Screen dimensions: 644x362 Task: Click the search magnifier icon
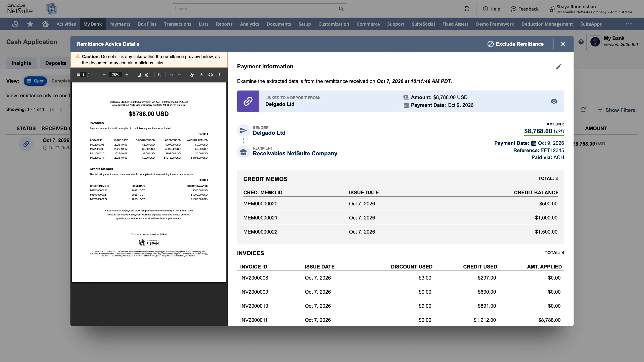click(x=341, y=9)
